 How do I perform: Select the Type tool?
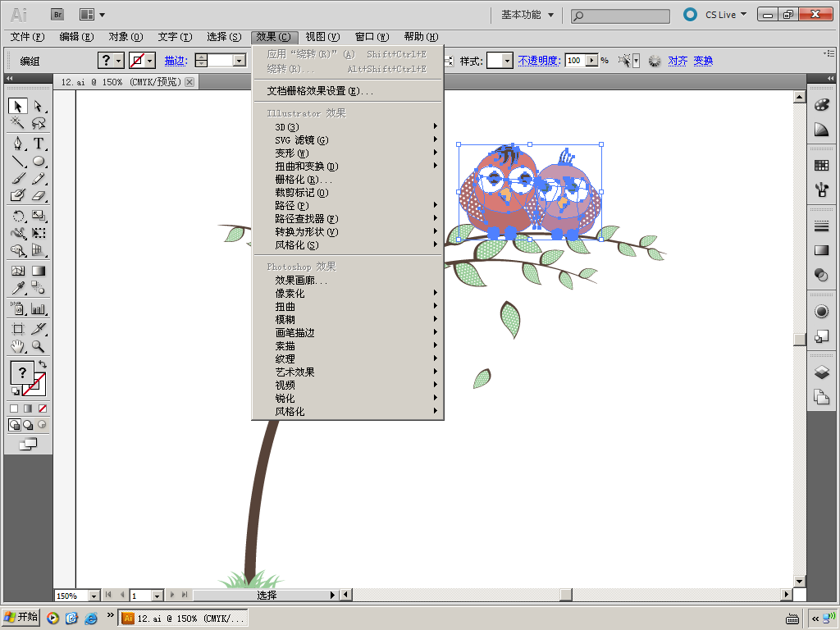[x=38, y=143]
